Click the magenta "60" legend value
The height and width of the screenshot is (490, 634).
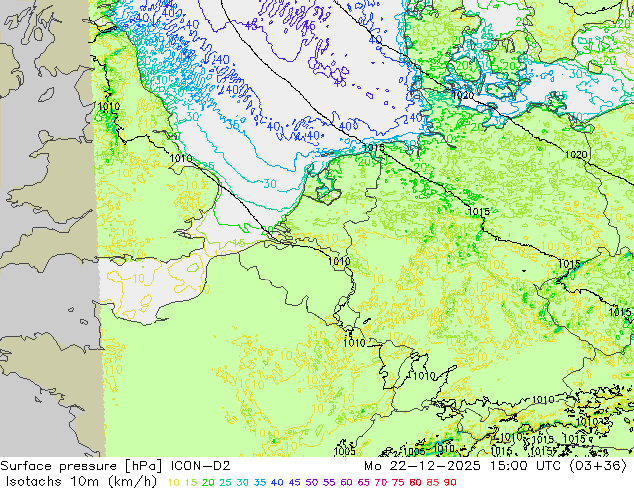tap(346, 482)
